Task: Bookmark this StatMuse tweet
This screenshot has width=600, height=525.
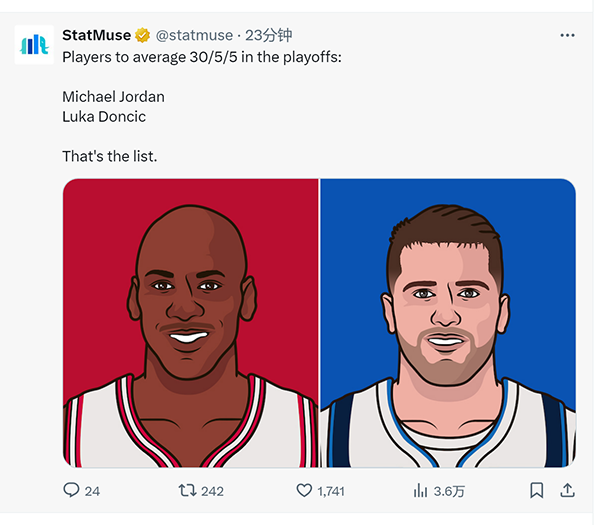Action: pos(537,490)
